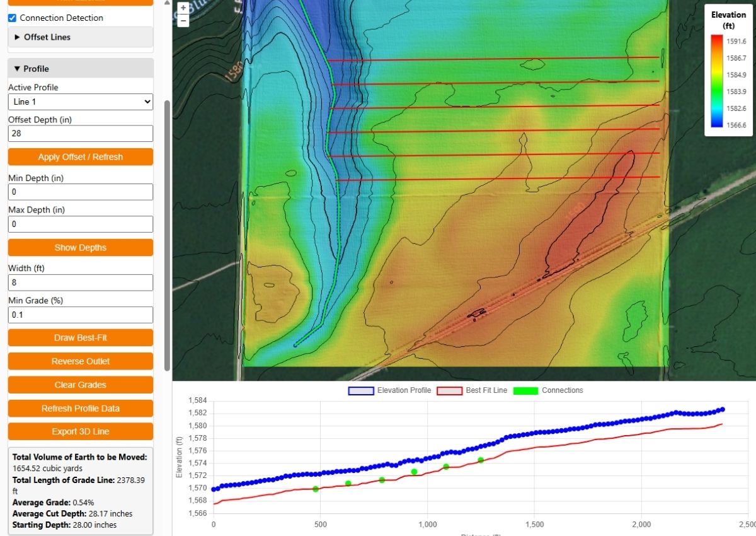
Task: Uncheck the Connection Detection checkbox
Action: (13, 18)
